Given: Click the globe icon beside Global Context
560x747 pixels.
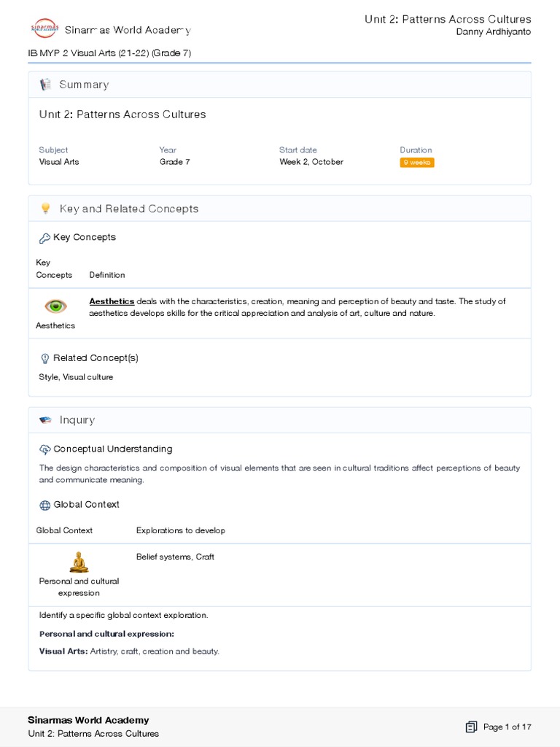Looking at the screenshot, I should (x=44, y=505).
